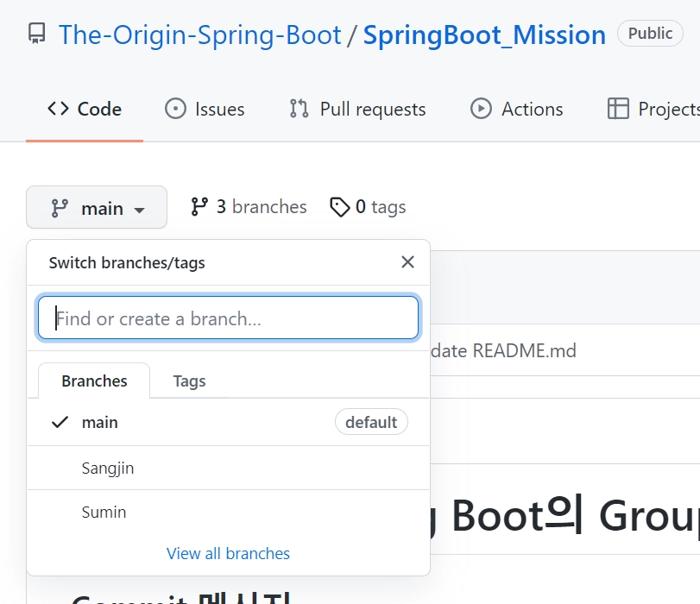
Task: Focus the Find or create a branch field
Action: (229, 319)
